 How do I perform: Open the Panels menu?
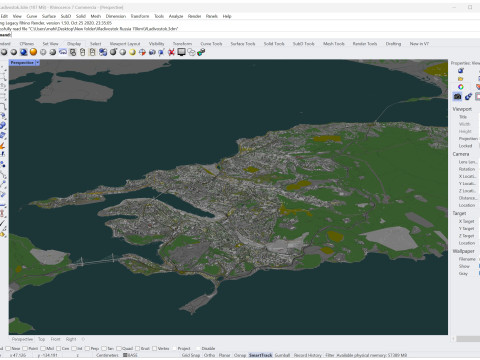(x=211, y=16)
